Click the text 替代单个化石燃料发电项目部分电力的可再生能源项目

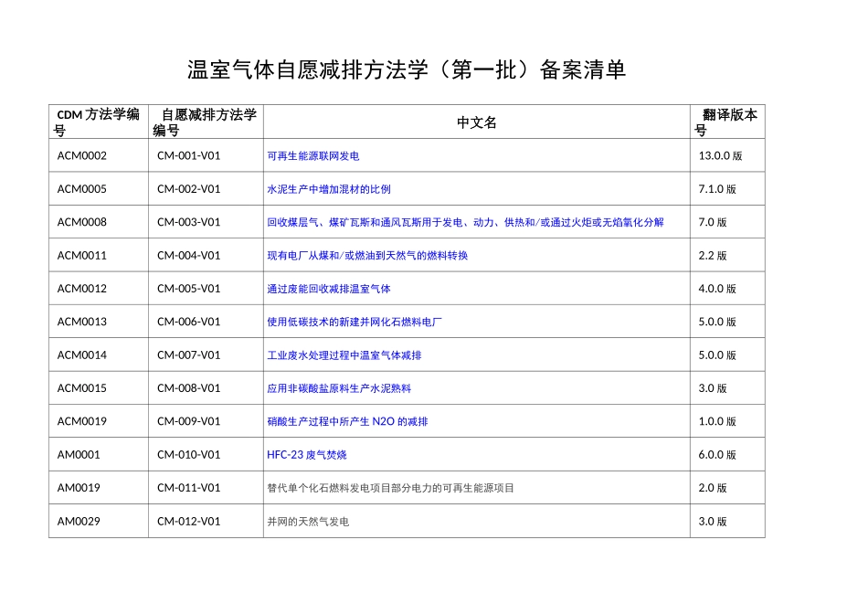coord(390,488)
